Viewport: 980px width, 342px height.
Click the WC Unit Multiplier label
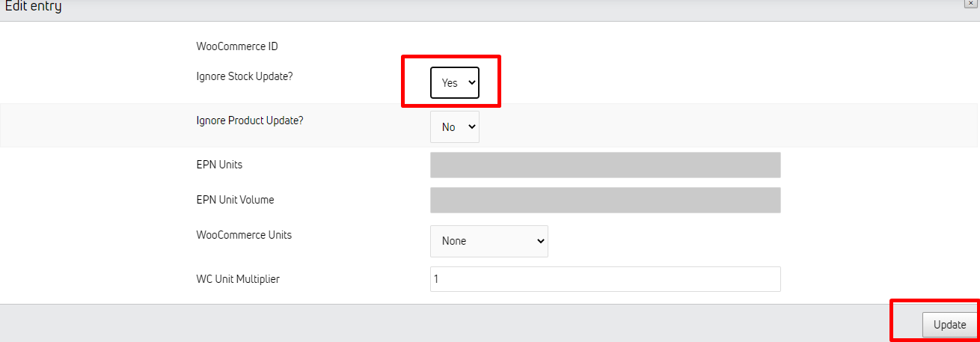click(238, 279)
